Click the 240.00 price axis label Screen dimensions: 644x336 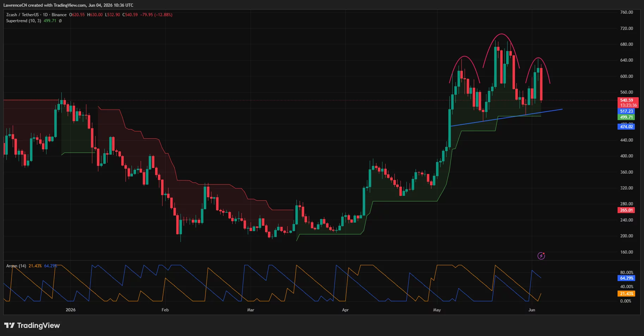coord(626,220)
